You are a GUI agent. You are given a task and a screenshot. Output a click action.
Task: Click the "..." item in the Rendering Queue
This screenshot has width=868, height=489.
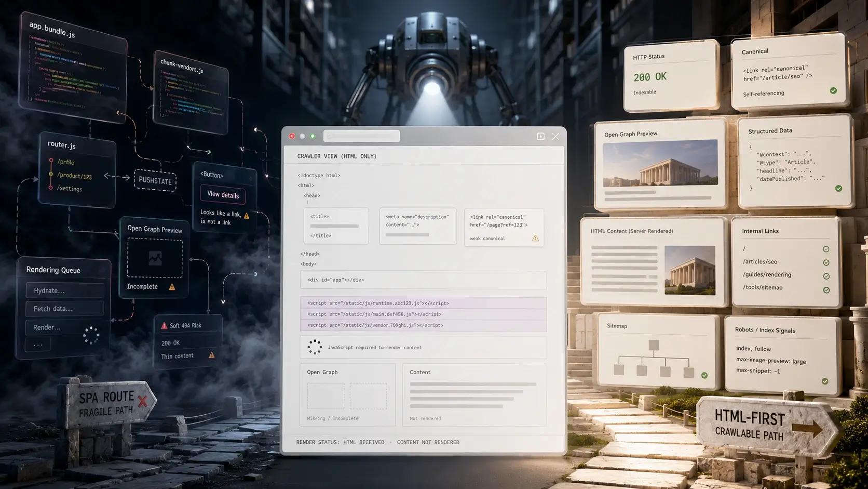click(x=38, y=344)
